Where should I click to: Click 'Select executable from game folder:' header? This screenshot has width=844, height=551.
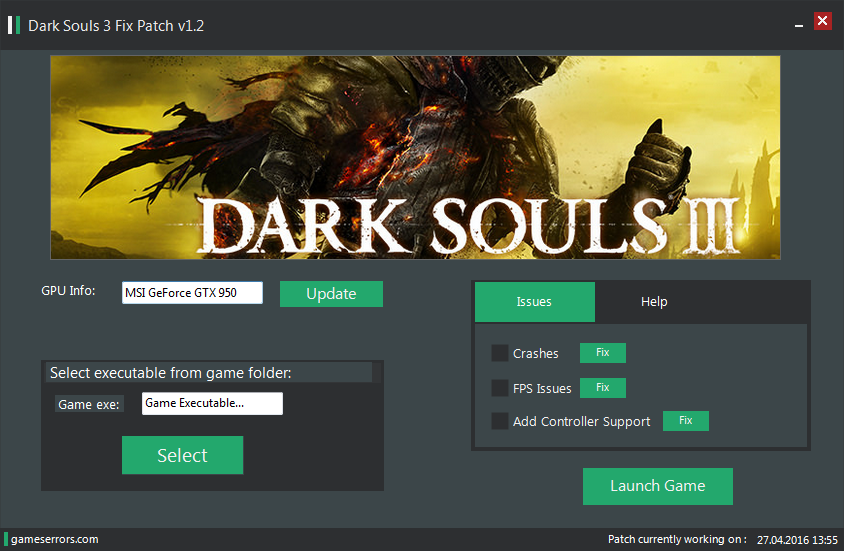point(171,373)
